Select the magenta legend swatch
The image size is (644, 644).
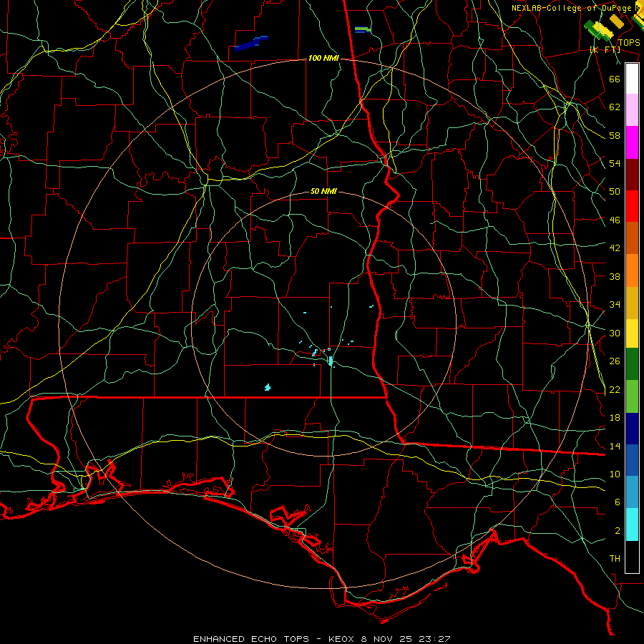coord(632,142)
